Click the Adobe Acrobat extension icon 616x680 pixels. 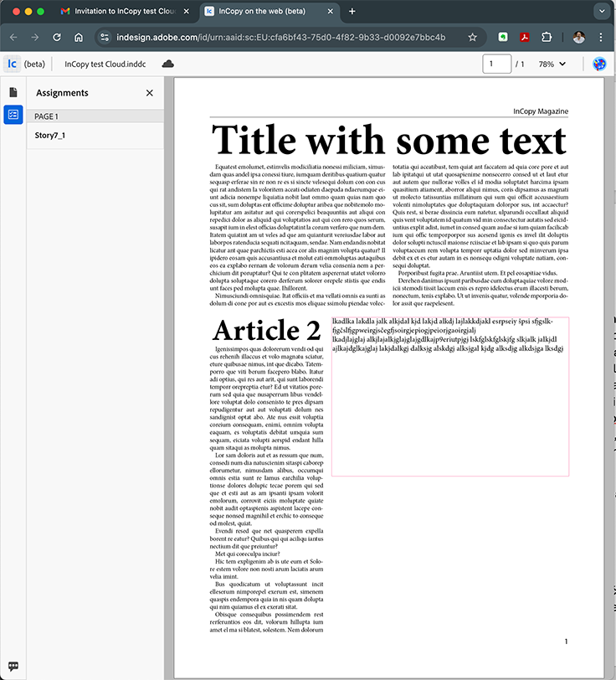[525, 38]
